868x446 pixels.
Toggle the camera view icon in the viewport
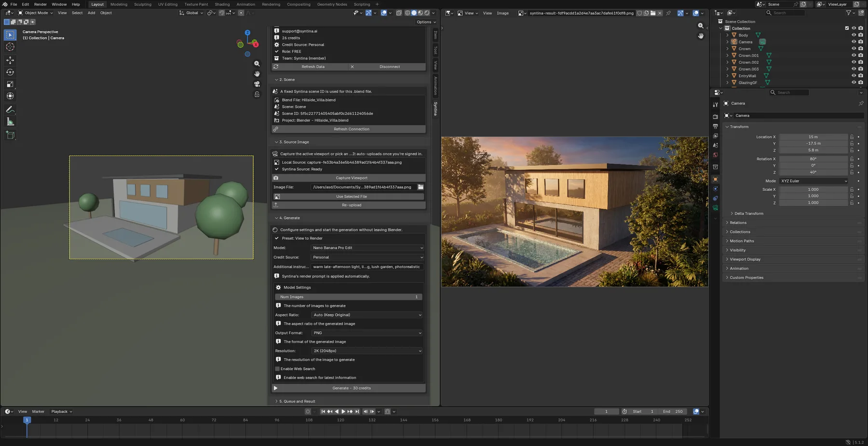tap(257, 84)
